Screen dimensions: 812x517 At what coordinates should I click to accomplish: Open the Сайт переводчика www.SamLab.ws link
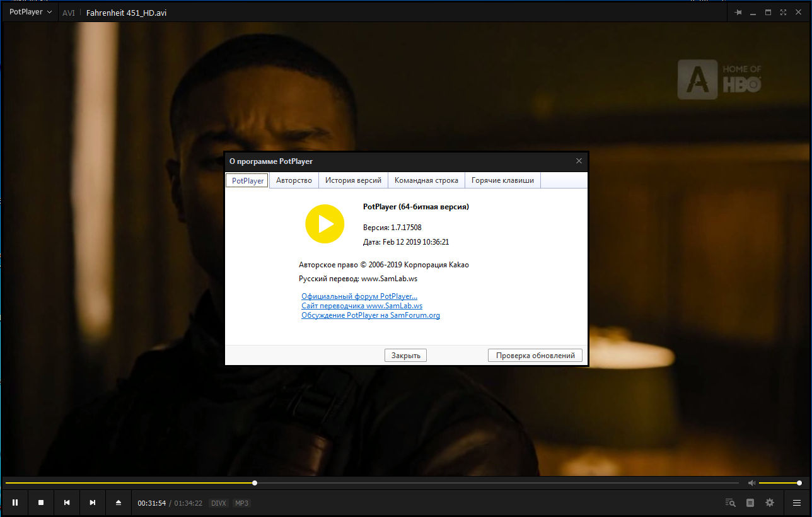point(362,306)
